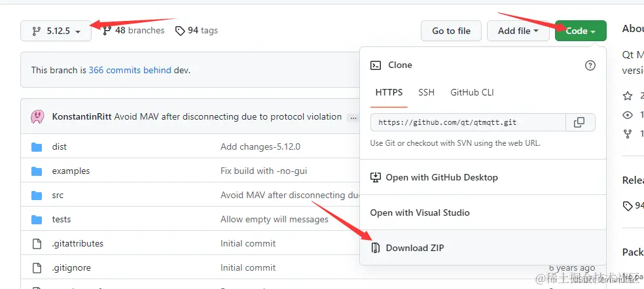Select the HTTPS clone tab

click(x=389, y=93)
